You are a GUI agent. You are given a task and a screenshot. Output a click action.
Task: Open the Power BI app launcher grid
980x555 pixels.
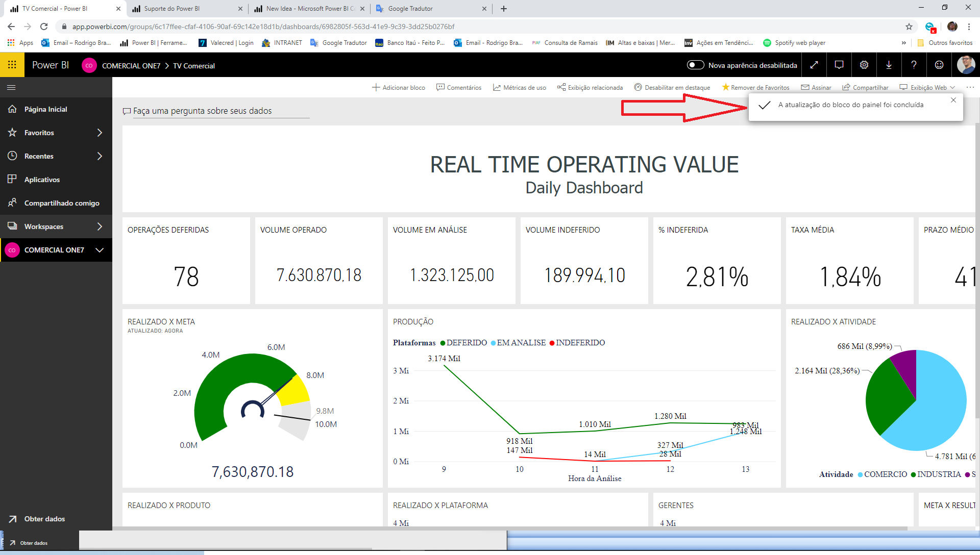tap(12, 65)
